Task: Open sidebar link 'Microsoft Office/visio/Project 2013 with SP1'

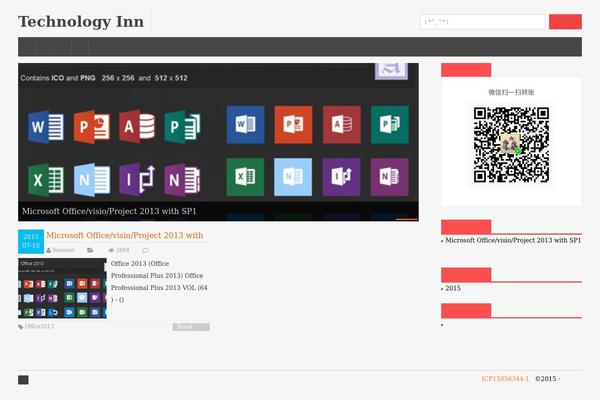Action: (x=513, y=240)
